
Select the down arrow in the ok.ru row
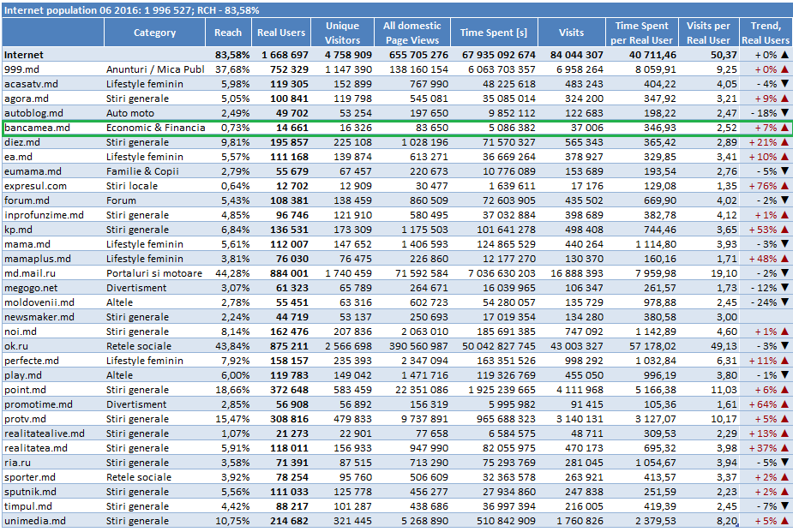tap(784, 346)
